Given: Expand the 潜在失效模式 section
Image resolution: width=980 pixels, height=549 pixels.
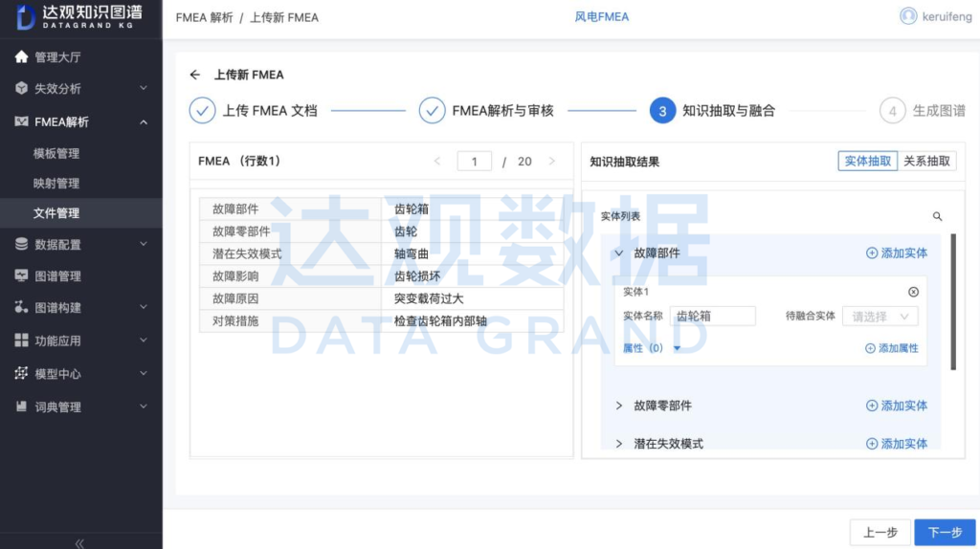Looking at the screenshot, I should pos(619,444).
